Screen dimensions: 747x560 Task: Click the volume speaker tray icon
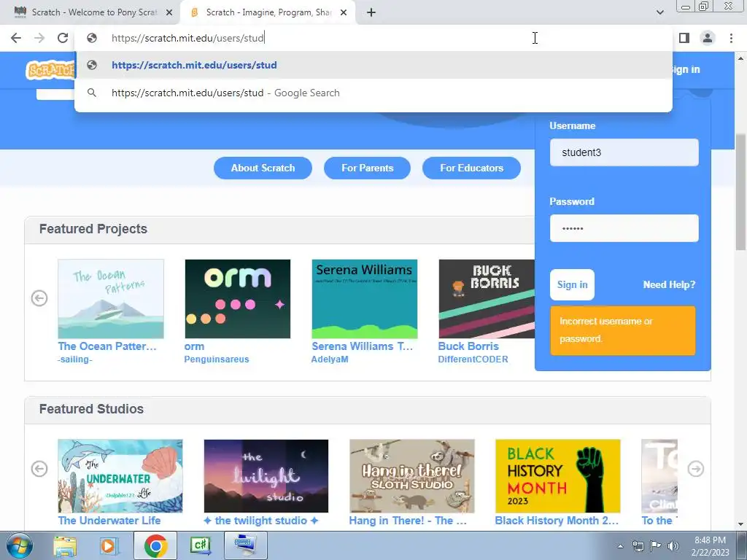click(x=673, y=546)
